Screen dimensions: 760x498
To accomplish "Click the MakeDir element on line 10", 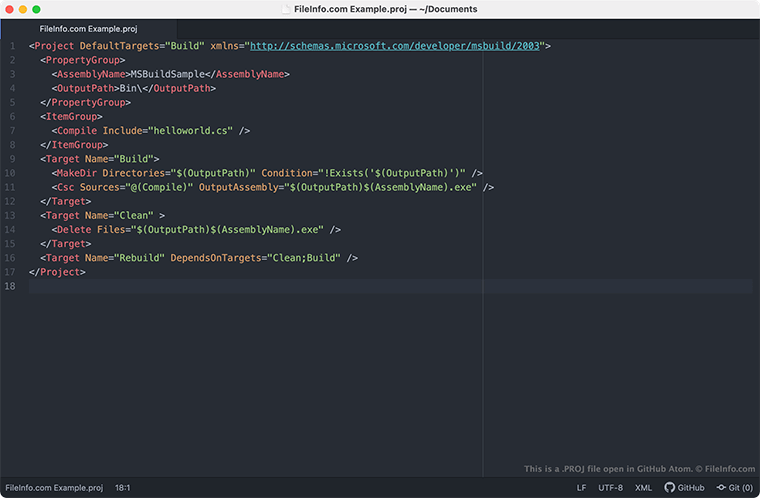I will point(77,172).
